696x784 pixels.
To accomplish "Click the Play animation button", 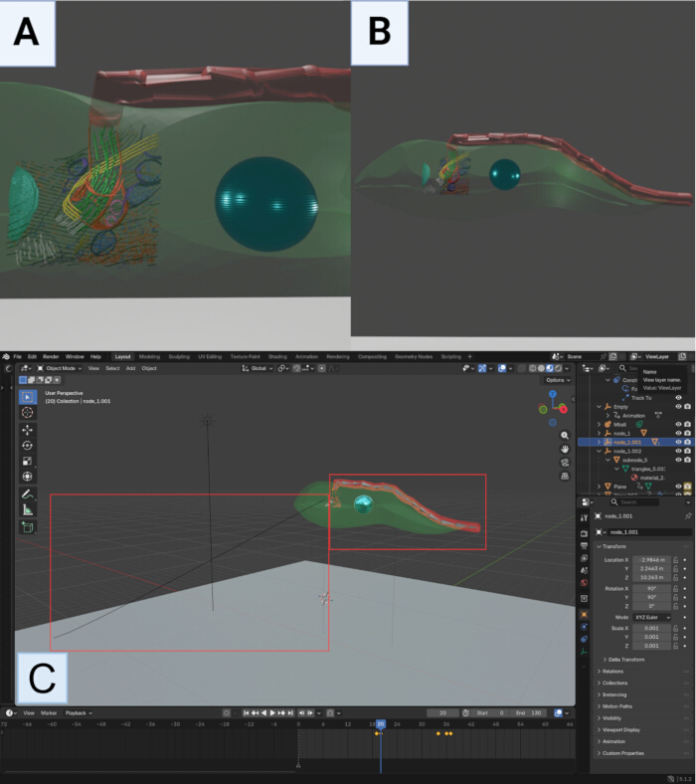I will (272, 713).
